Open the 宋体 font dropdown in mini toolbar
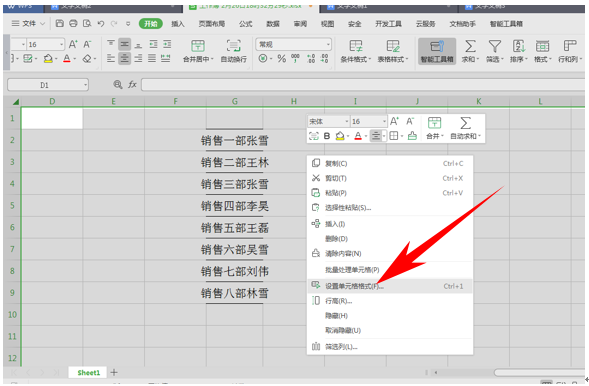 point(346,121)
